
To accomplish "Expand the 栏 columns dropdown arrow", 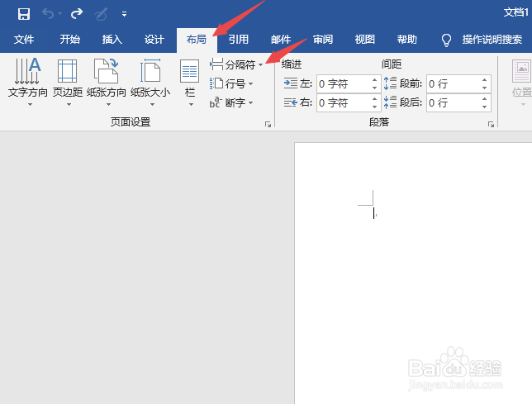I will [x=191, y=104].
